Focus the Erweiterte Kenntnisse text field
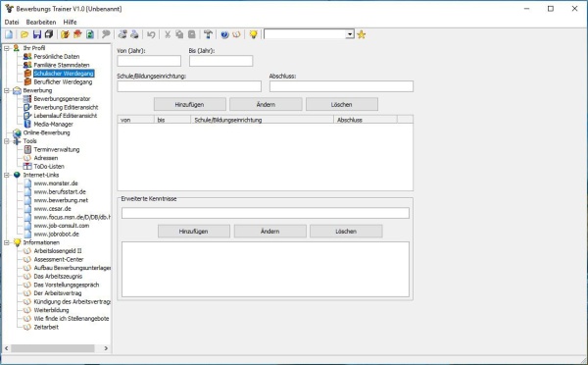Image resolution: width=588 pixels, height=365 pixels. [266, 213]
